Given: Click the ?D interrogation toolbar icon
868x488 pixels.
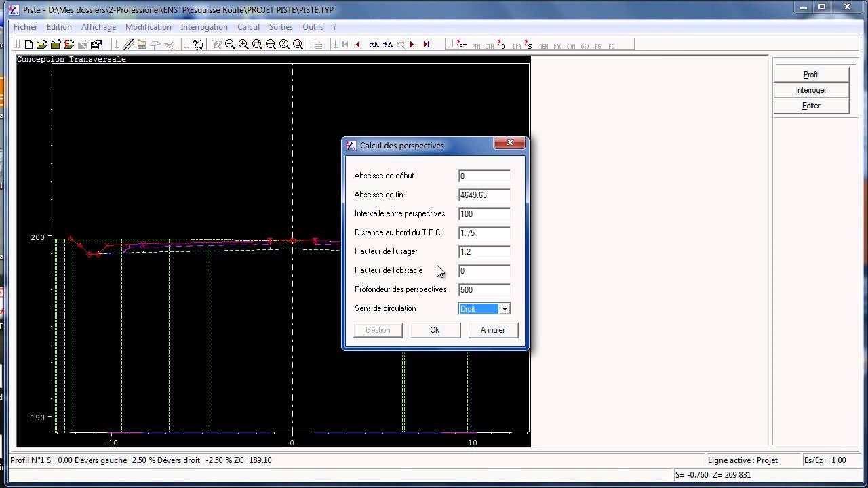Looking at the screenshot, I should [x=500, y=45].
